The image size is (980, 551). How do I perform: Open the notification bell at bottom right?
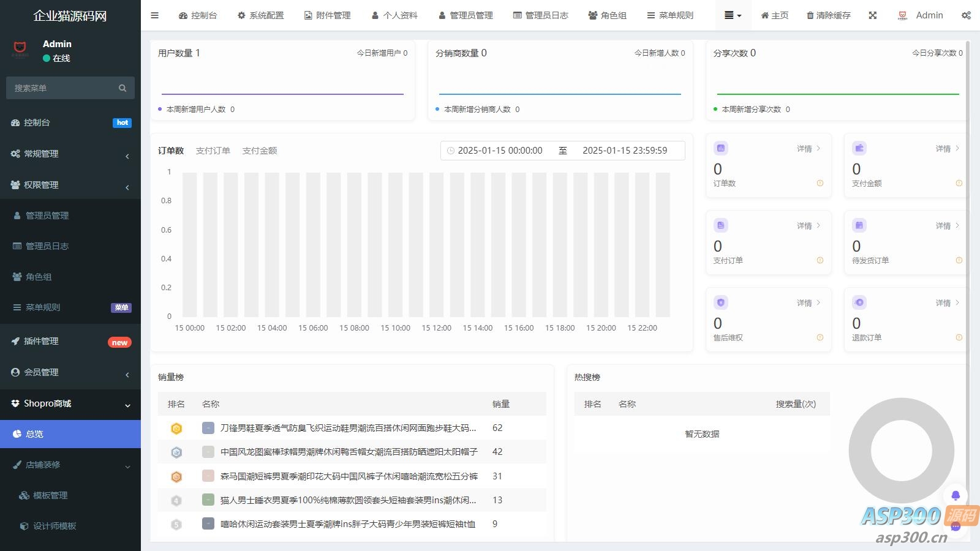(956, 495)
